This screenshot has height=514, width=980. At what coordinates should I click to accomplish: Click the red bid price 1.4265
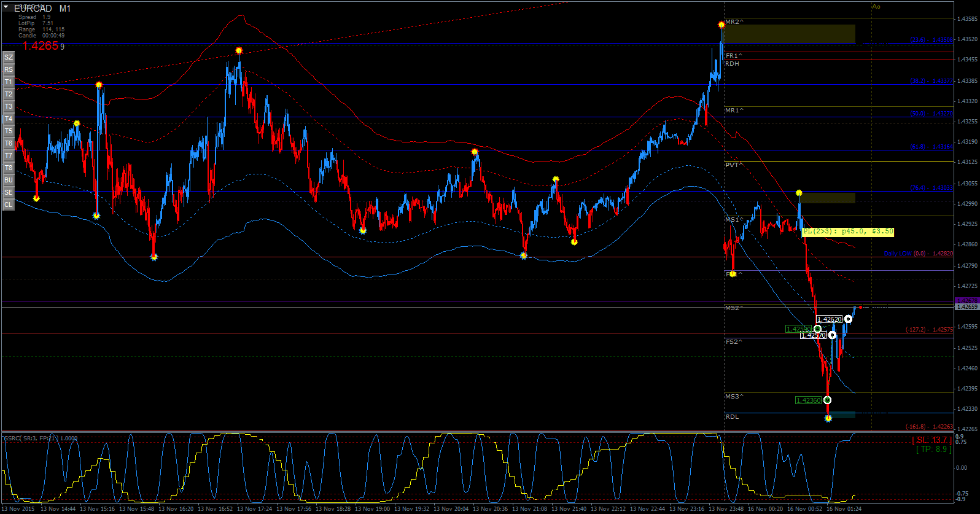41,46
